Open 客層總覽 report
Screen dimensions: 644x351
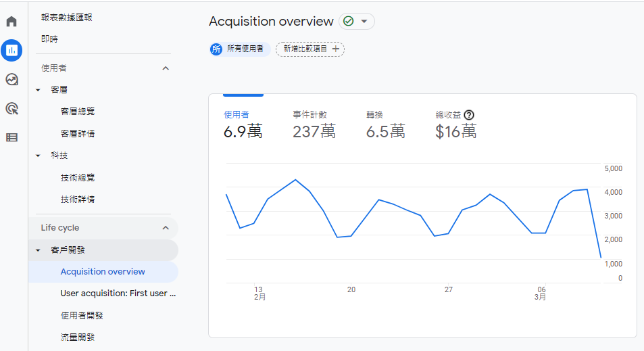tap(78, 112)
